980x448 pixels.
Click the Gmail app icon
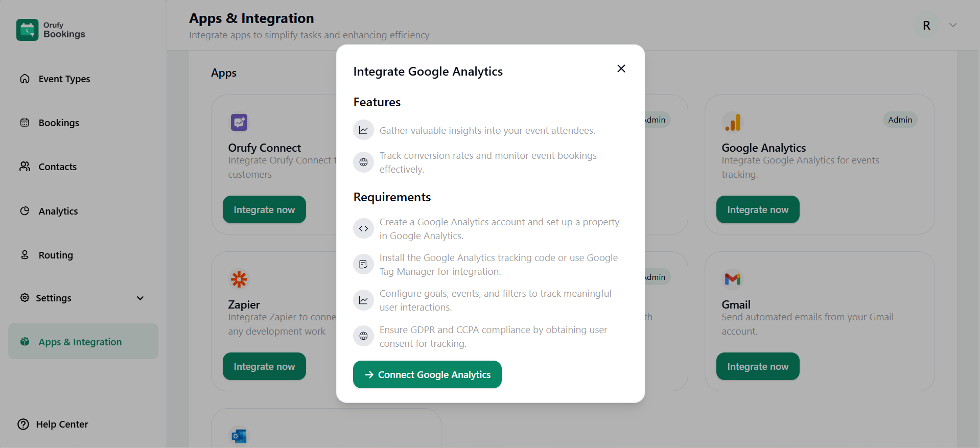click(x=732, y=279)
